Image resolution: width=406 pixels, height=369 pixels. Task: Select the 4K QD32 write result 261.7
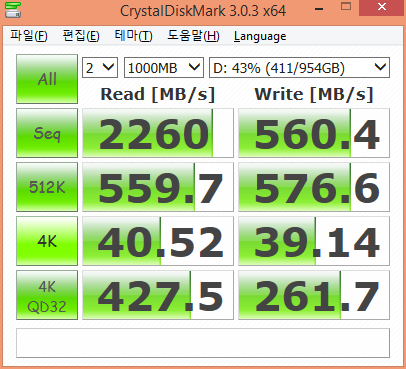(314, 295)
